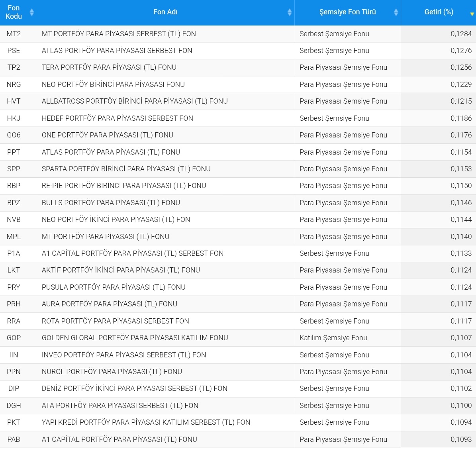Sort by Şemsiye Fon Türü arrows

coord(396,12)
